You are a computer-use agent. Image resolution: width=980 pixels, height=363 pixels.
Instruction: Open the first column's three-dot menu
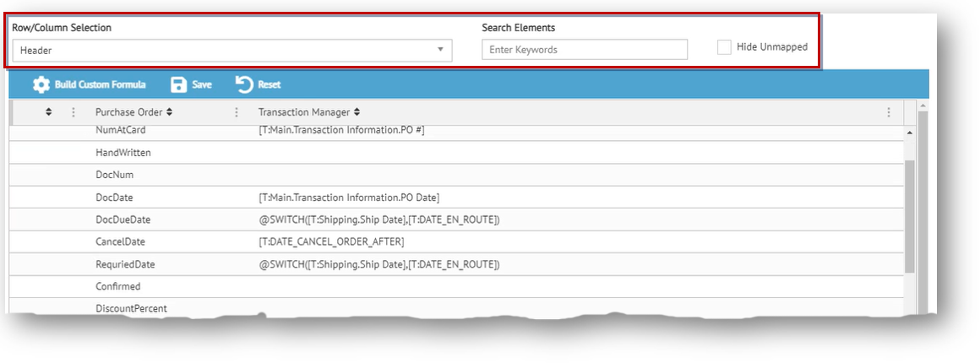[x=73, y=112]
